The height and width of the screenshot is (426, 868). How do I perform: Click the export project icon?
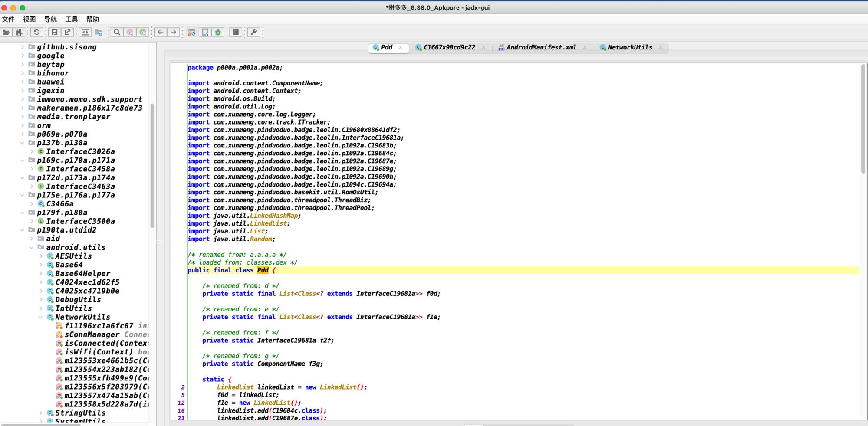point(67,32)
